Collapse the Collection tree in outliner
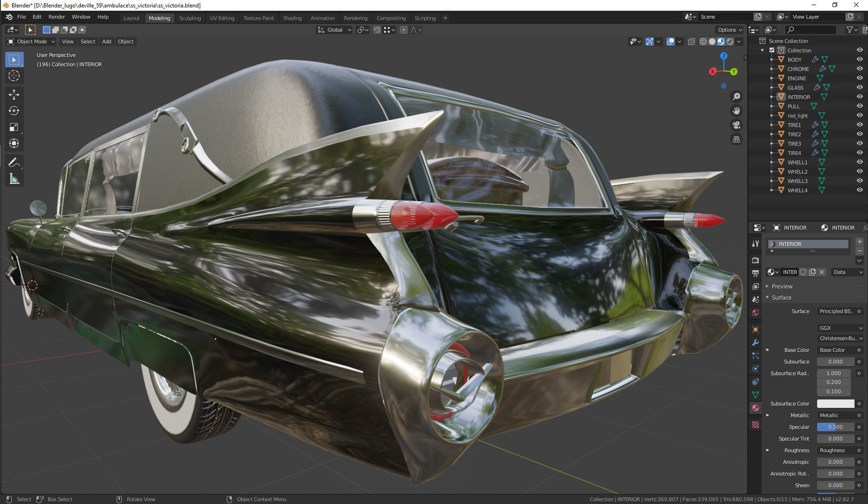This screenshot has width=868, height=504. 763,50
